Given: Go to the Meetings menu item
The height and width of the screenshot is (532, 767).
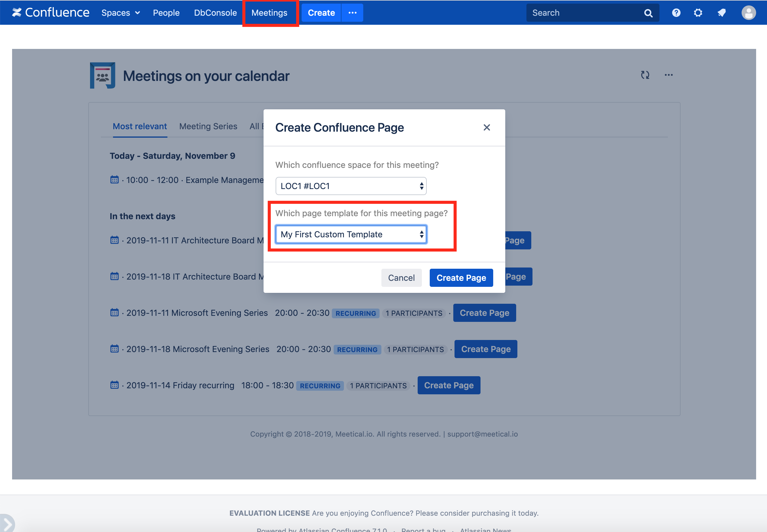Looking at the screenshot, I should 269,13.
